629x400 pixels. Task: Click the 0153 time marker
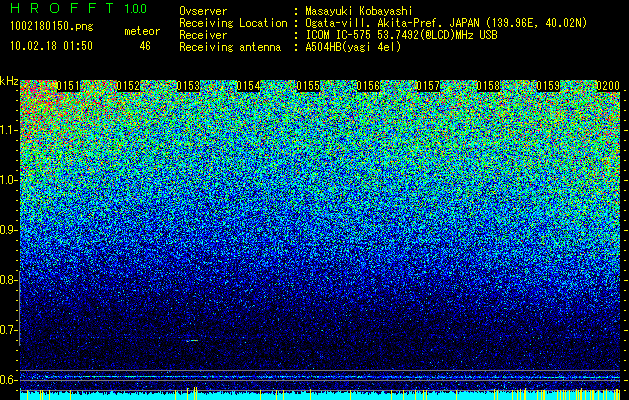[x=188, y=86]
